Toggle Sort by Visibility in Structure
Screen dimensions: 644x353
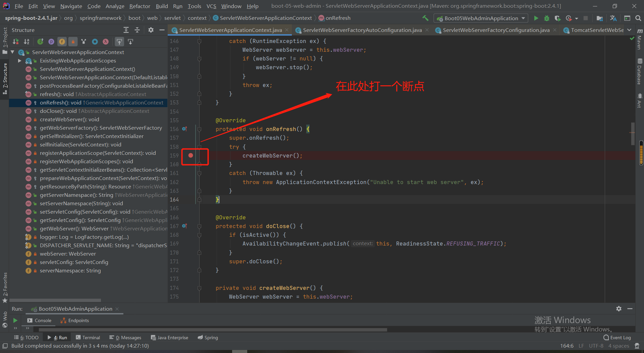pyautogui.click(x=15, y=42)
